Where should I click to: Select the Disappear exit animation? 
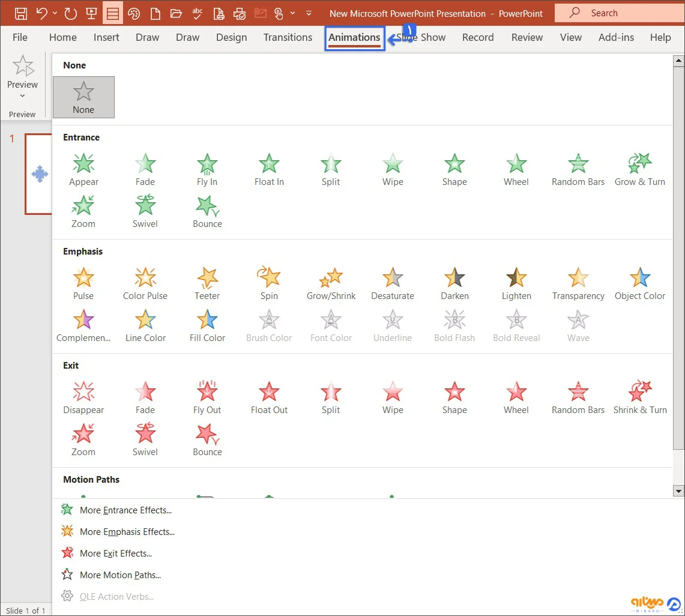[83, 398]
